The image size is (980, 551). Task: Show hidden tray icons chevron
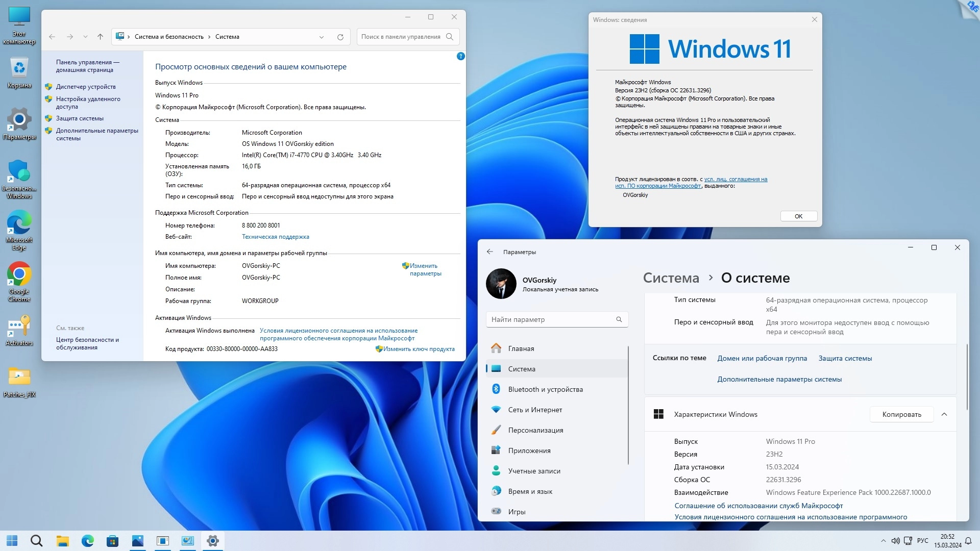(883, 541)
